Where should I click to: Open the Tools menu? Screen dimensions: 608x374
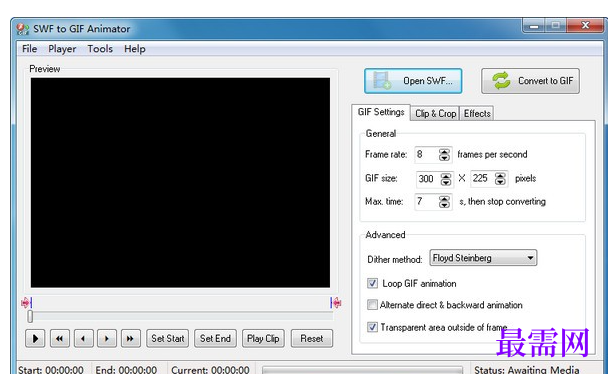(100, 49)
